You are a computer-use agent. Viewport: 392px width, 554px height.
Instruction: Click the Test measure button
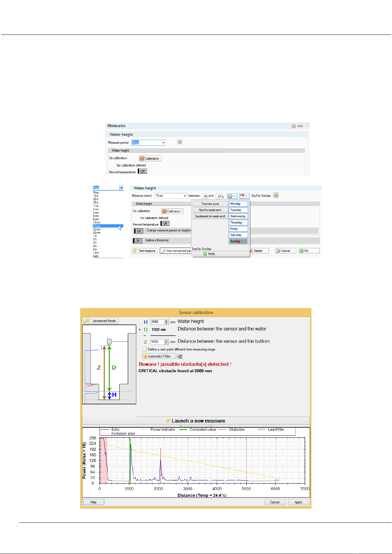[144, 251]
